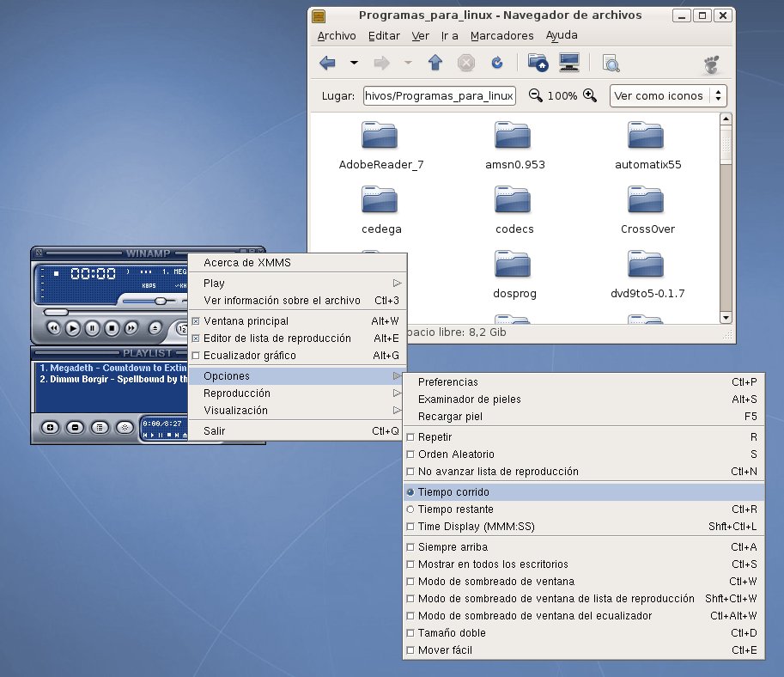Select the dosprog folder
Image resolution: width=784 pixels, height=677 pixels.
pyautogui.click(x=514, y=274)
